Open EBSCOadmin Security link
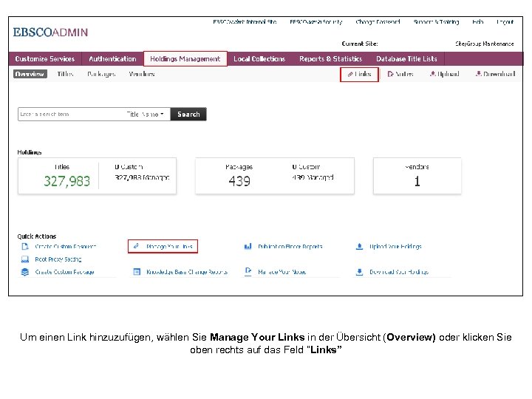532x399 pixels. [316, 22]
